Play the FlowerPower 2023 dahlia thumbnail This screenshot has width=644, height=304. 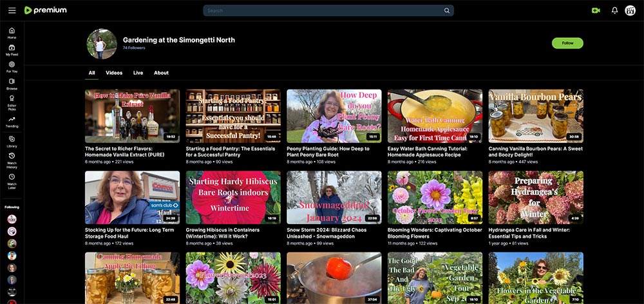[x=233, y=278]
